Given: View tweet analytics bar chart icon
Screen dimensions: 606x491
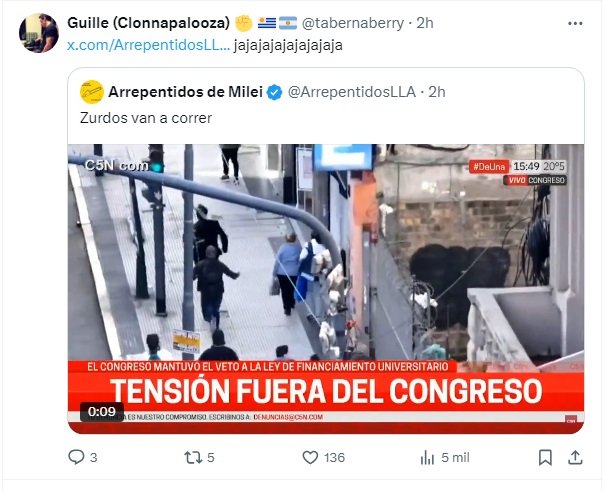Looking at the screenshot, I should [x=427, y=457].
